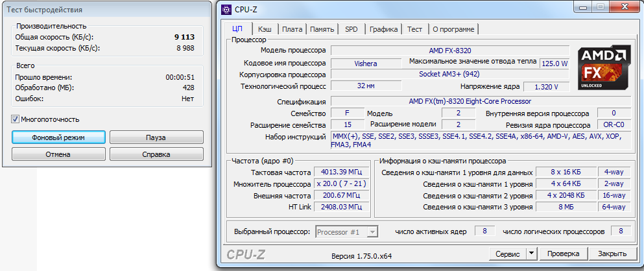Click the 200.67 МГц external frequency value
The height and width of the screenshot is (271, 644).
point(342,195)
